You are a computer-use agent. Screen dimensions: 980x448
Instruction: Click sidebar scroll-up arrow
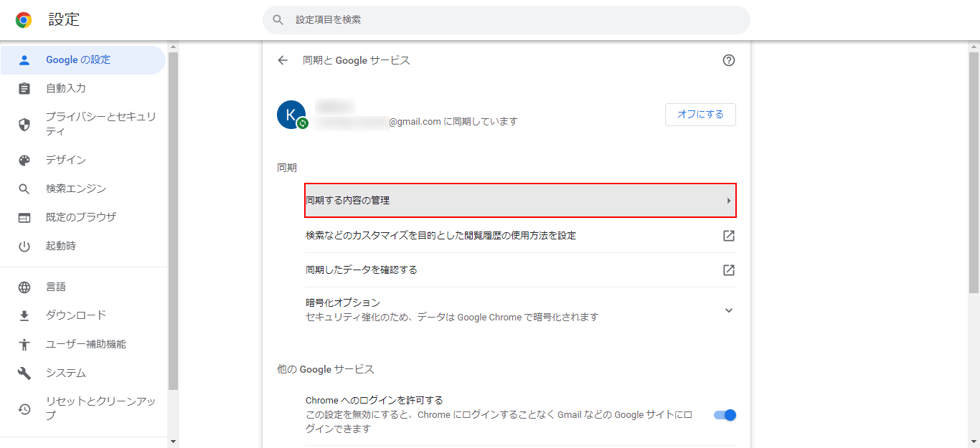pos(173,47)
